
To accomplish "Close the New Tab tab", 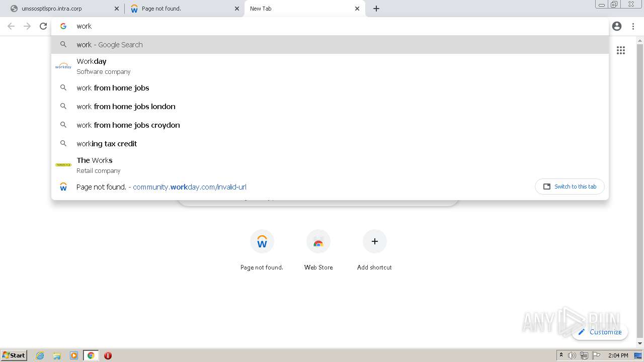I will tap(357, 9).
